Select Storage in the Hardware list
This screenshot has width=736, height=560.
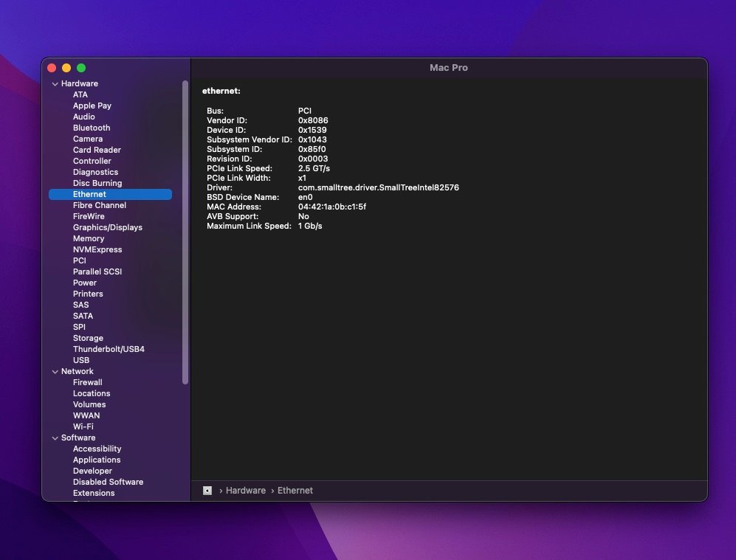coord(88,338)
